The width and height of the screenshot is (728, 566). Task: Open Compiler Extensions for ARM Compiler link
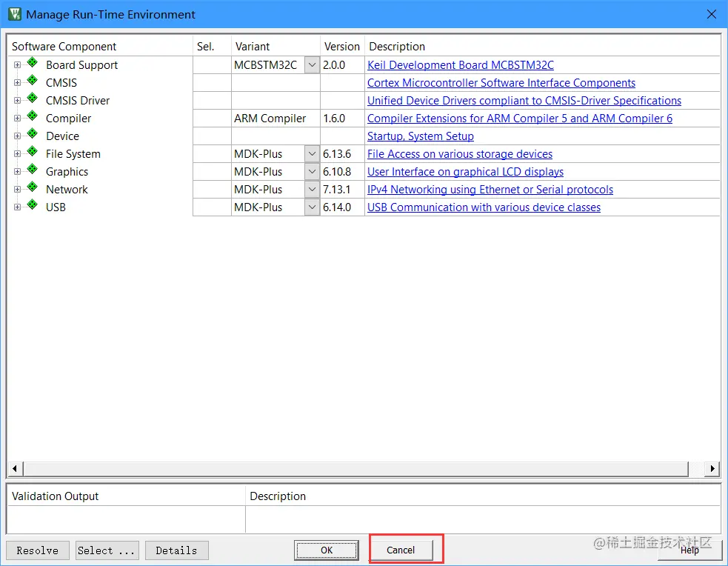click(x=520, y=119)
